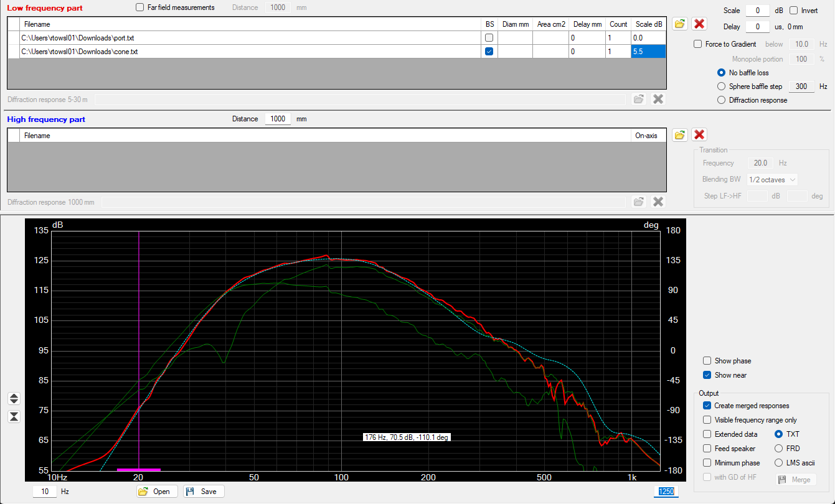Click the magenta frequency marker bar near 20 Hz

[x=138, y=470]
